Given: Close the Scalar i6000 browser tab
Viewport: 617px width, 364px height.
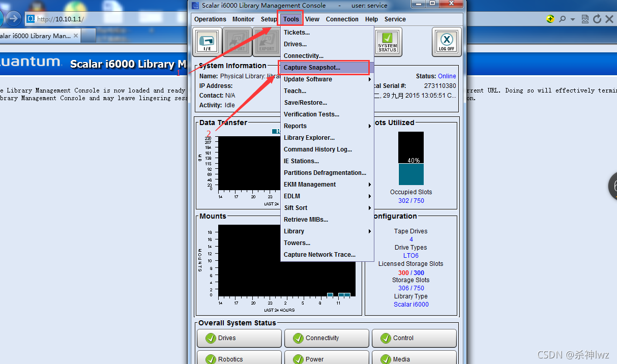Looking at the screenshot, I should coord(76,36).
